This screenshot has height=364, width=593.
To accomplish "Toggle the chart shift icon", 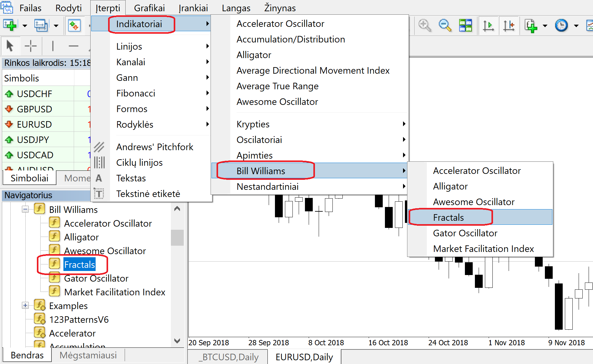I will (x=509, y=25).
